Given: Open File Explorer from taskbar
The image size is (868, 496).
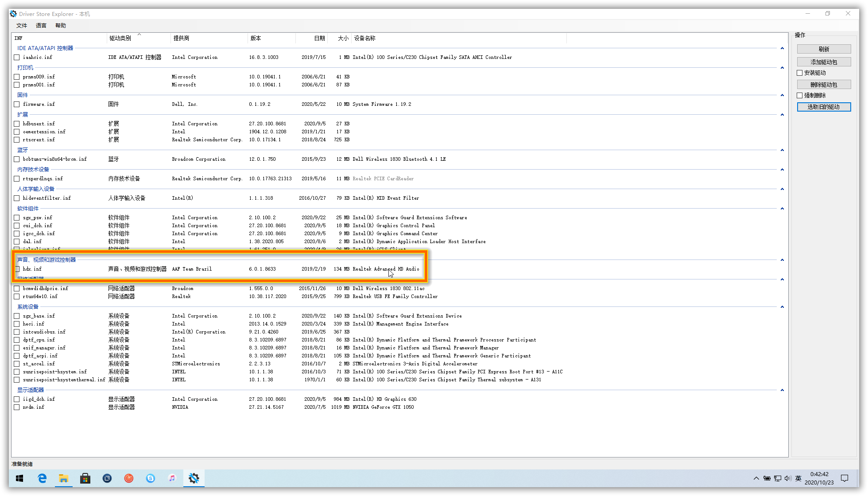Looking at the screenshot, I should point(64,478).
